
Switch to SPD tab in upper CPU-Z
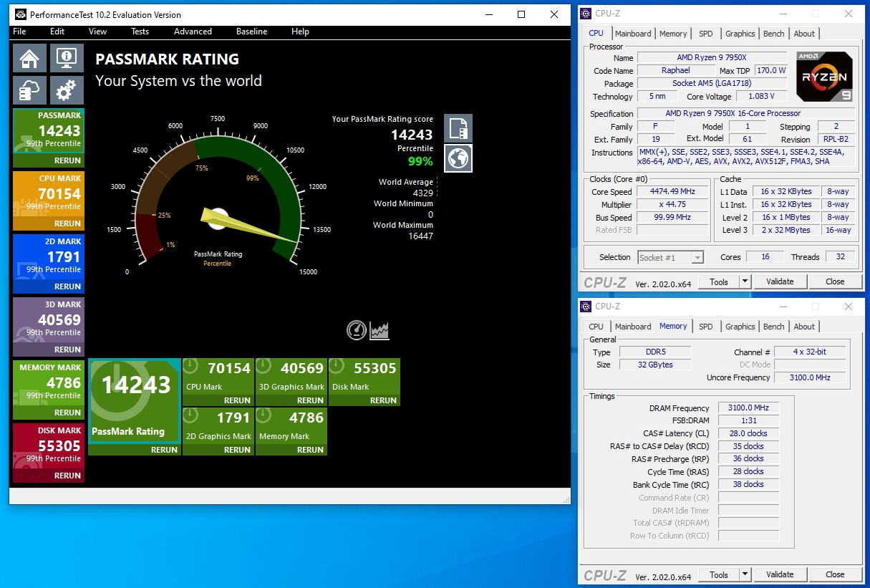pyautogui.click(x=706, y=34)
